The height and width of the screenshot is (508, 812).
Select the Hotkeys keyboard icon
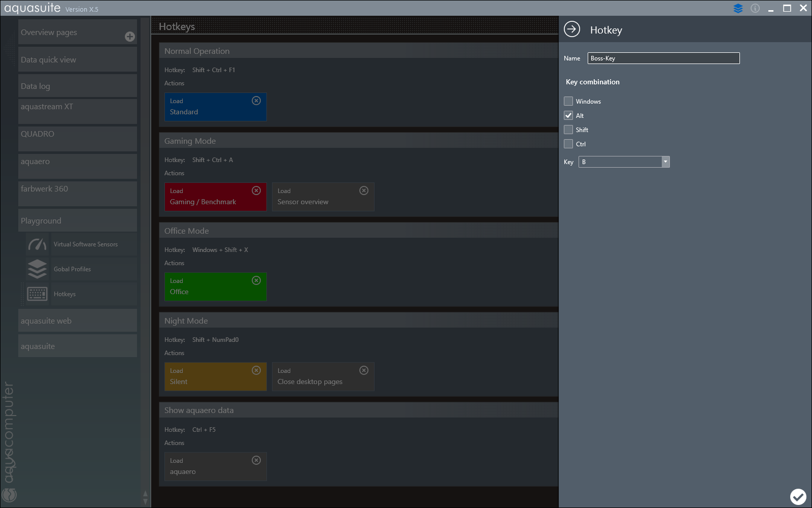tap(38, 294)
